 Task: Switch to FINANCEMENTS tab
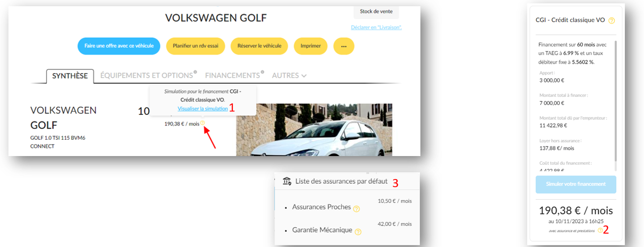point(234,76)
